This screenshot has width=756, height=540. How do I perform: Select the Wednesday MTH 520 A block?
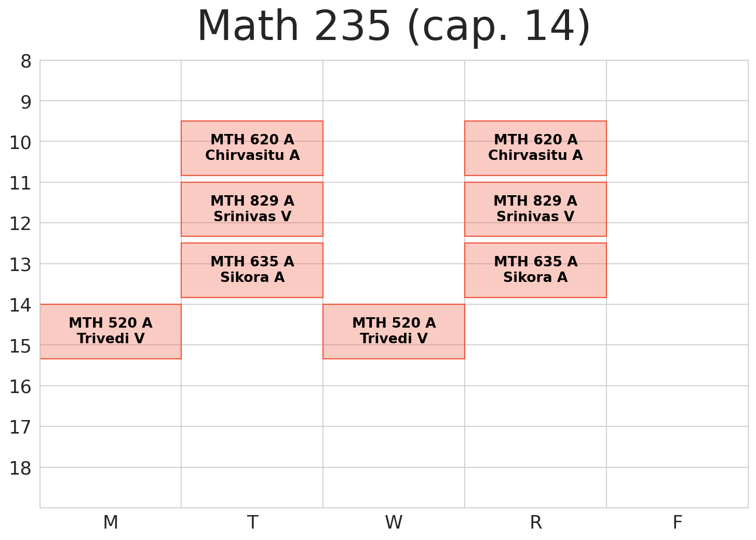[x=394, y=331]
